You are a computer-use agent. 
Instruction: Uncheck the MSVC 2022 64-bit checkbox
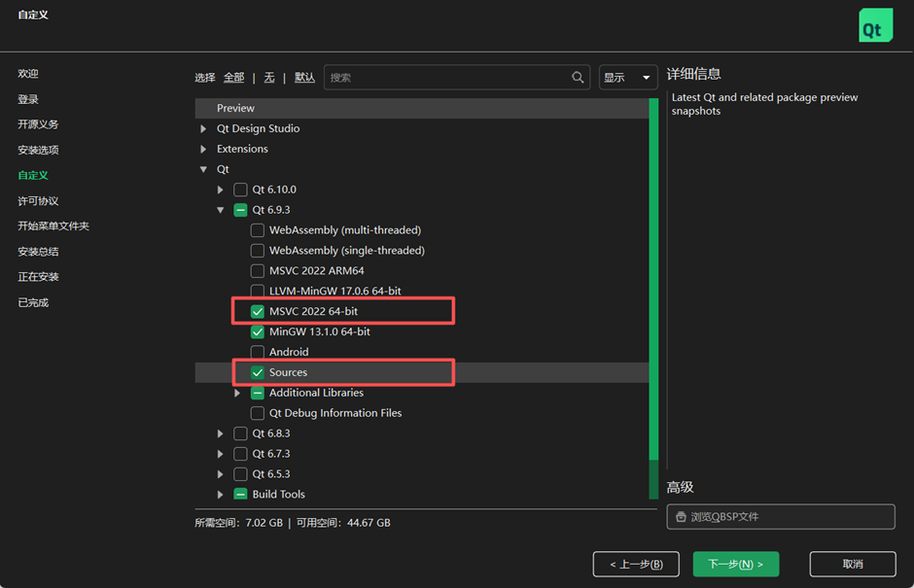point(257,311)
